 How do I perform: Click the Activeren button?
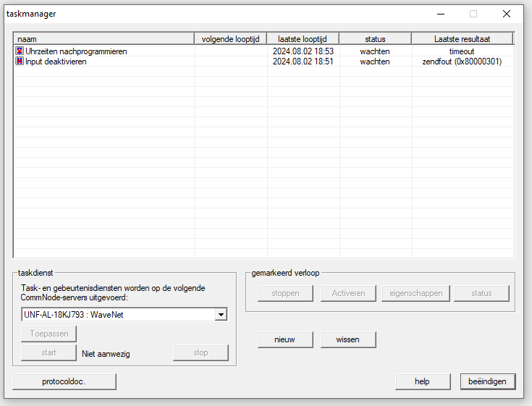tap(348, 293)
